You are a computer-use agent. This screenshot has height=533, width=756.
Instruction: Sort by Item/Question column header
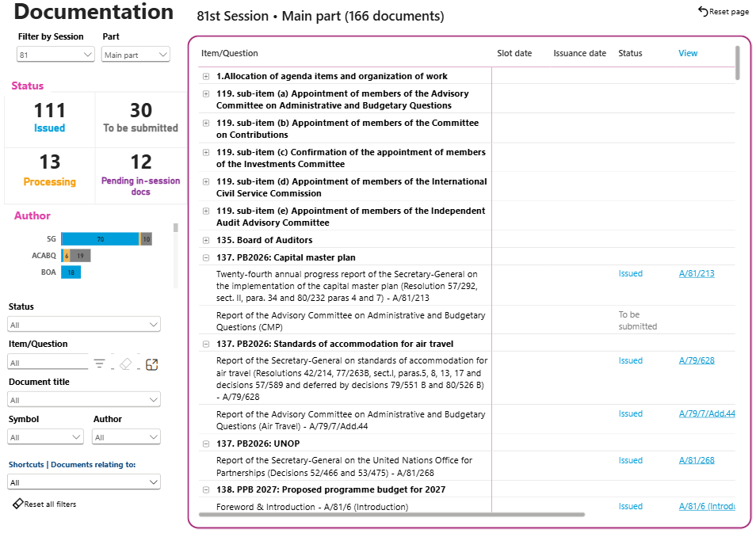pyautogui.click(x=230, y=53)
